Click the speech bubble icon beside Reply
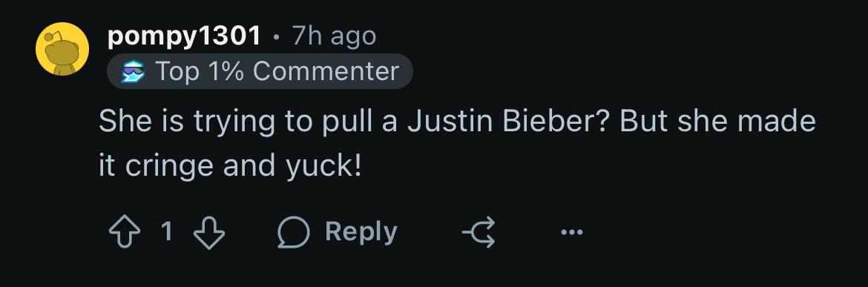This screenshot has width=868, height=287. point(293,232)
